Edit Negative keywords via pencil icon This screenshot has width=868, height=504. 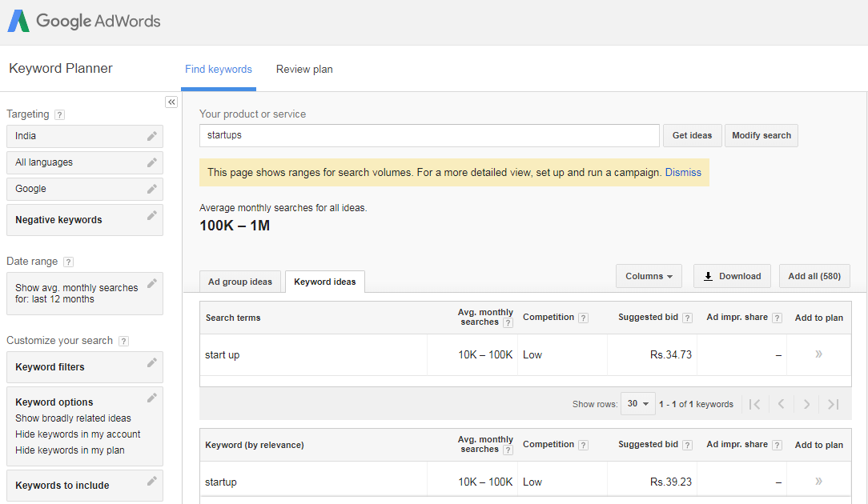tap(151, 216)
